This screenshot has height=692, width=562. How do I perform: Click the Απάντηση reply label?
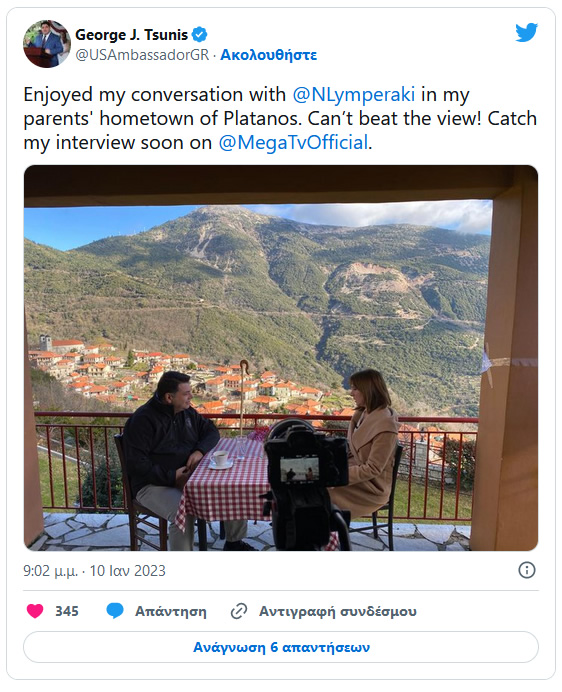[x=170, y=611]
